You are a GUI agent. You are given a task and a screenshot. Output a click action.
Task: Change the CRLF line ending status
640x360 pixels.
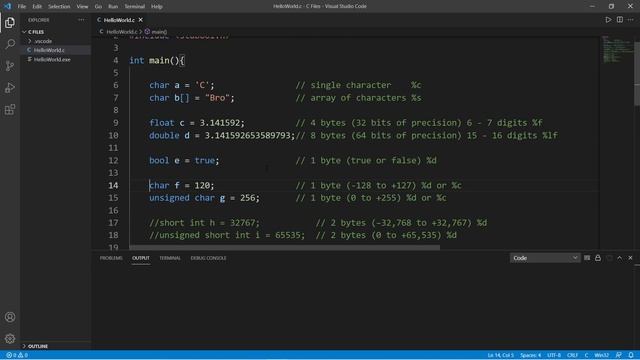tap(572, 355)
